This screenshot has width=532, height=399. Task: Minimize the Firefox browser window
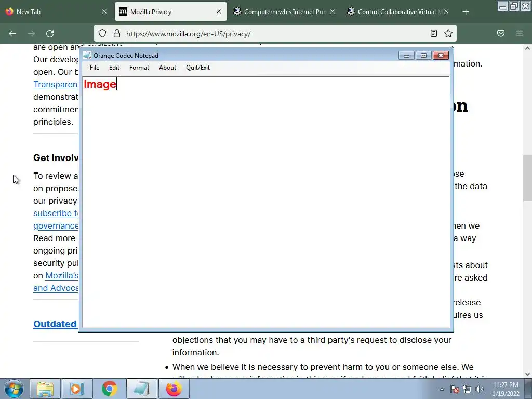coord(502,6)
